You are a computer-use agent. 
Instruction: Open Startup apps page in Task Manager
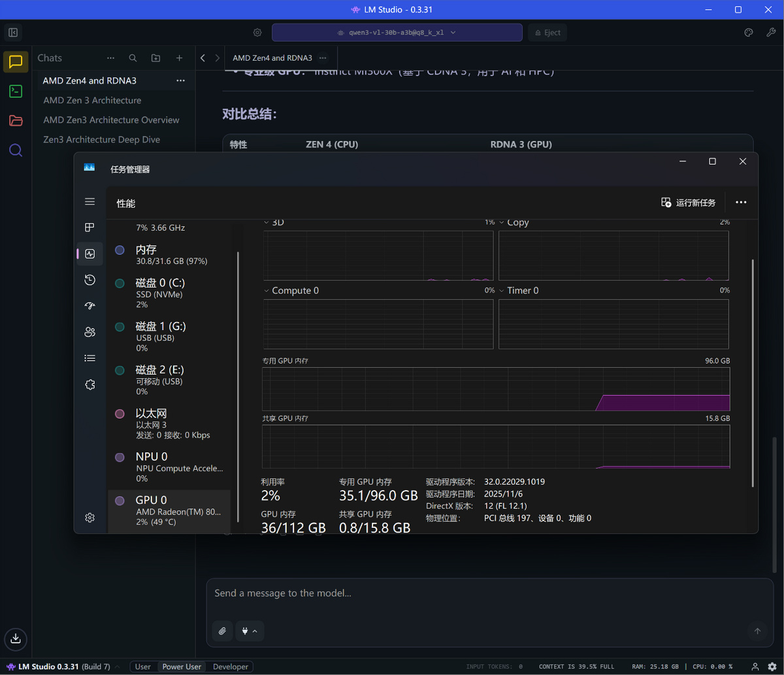point(90,306)
